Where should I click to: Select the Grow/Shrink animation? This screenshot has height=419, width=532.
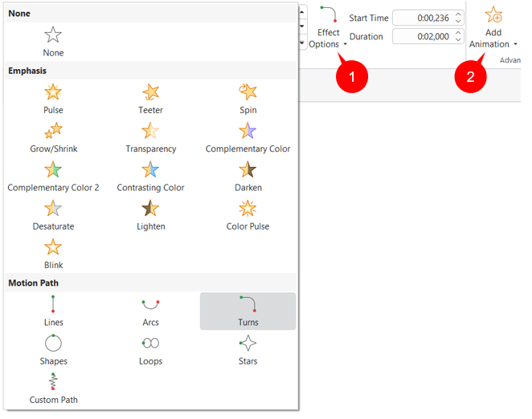[53, 132]
